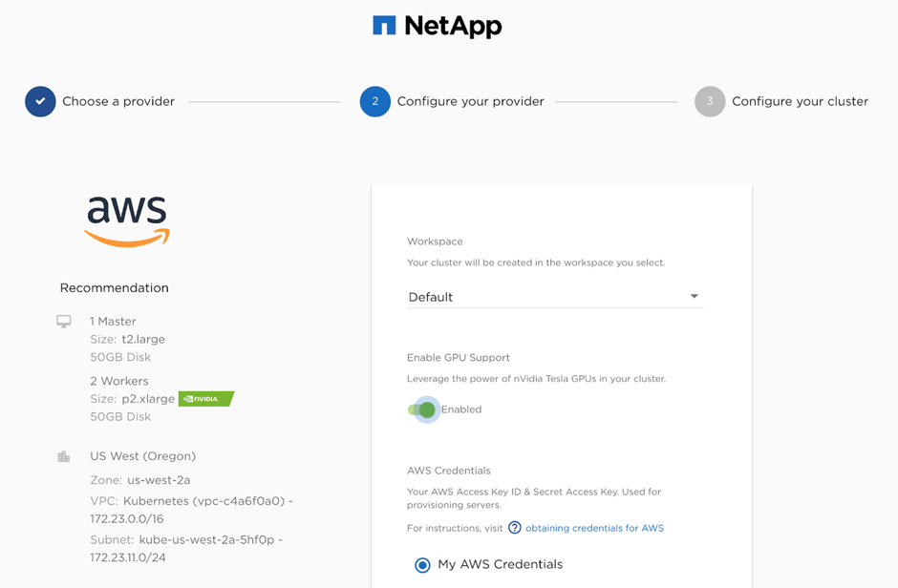
Task: Open obtaining credentials for AWS link
Action: [x=594, y=528]
